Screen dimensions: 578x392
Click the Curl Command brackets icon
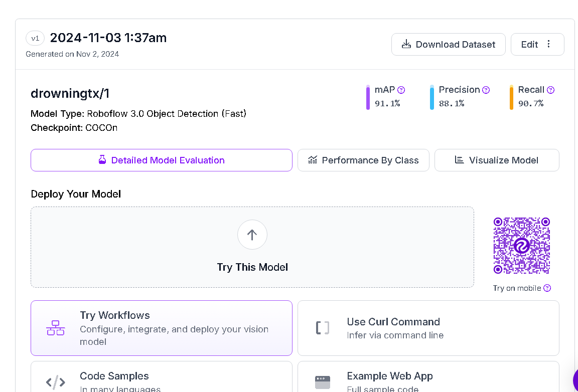pyautogui.click(x=323, y=328)
